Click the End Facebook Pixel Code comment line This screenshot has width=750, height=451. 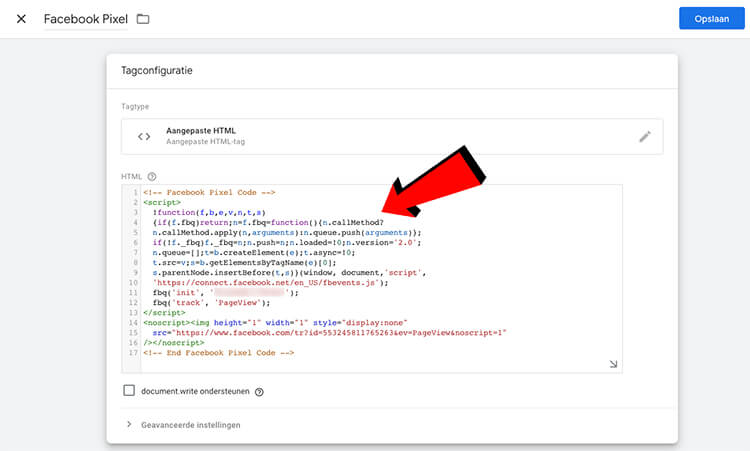pos(219,353)
